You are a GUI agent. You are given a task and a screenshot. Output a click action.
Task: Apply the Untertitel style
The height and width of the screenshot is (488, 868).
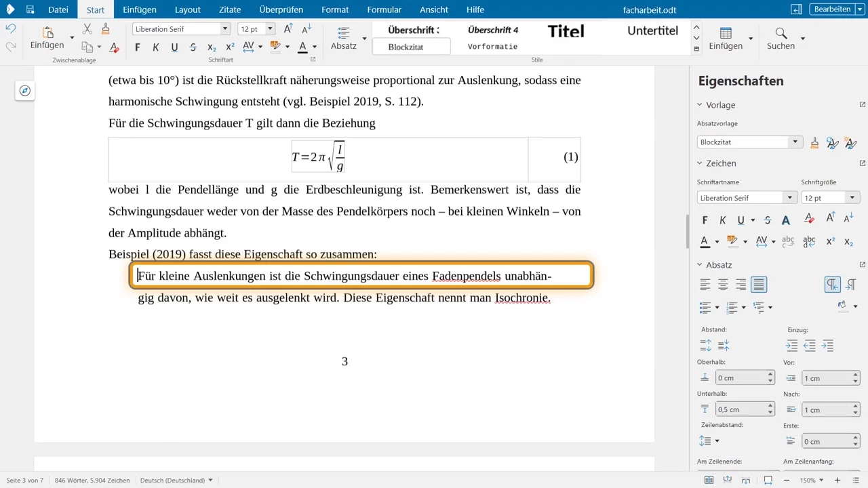[x=652, y=30]
